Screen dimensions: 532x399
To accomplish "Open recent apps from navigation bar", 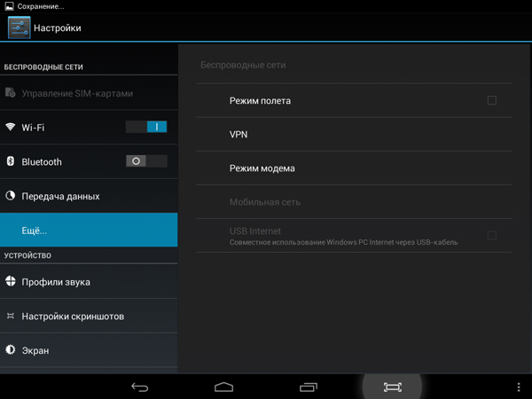I will tap(308, 387).
